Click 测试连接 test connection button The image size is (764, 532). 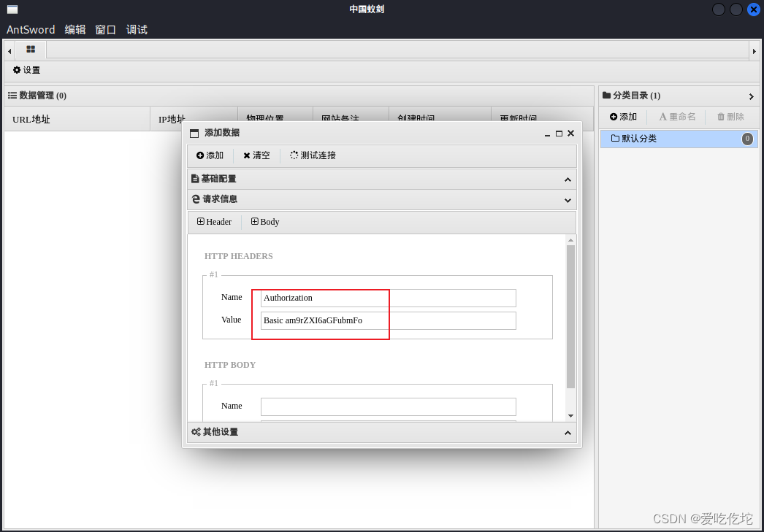(313, 155)
